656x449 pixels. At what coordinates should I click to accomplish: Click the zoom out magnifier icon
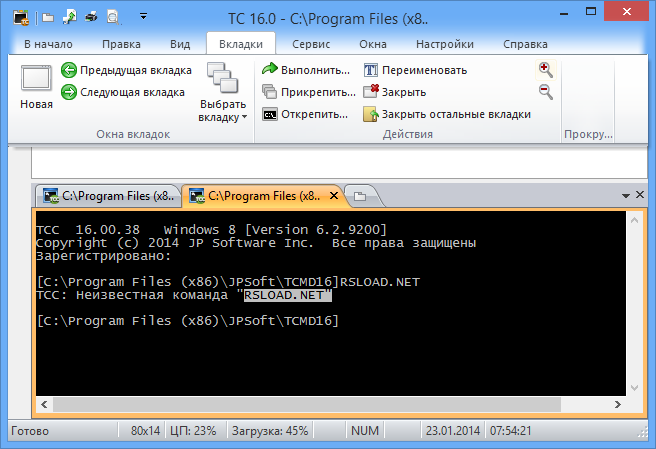pos(546,92)
